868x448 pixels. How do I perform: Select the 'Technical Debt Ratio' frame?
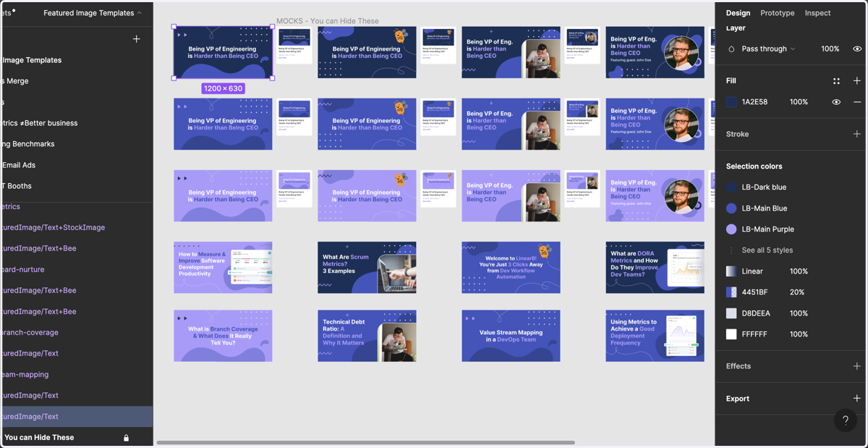pos(367,336)
